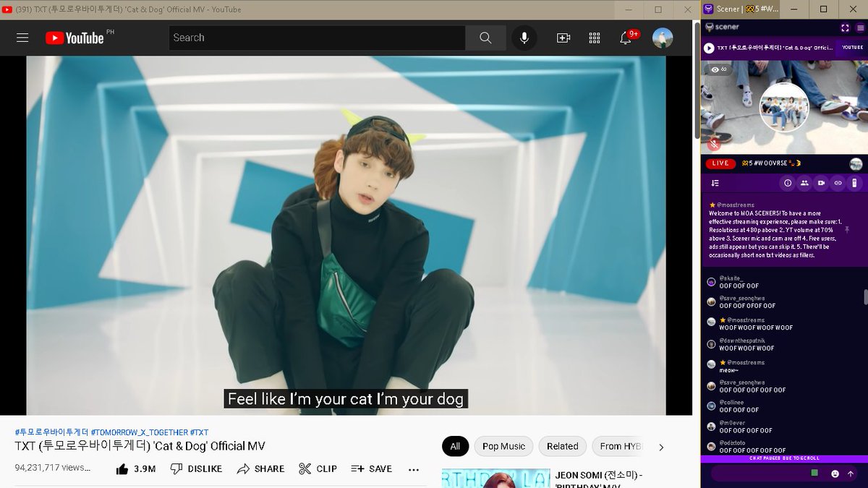Open the YouTube hamburger guide menu

(22, 38)
